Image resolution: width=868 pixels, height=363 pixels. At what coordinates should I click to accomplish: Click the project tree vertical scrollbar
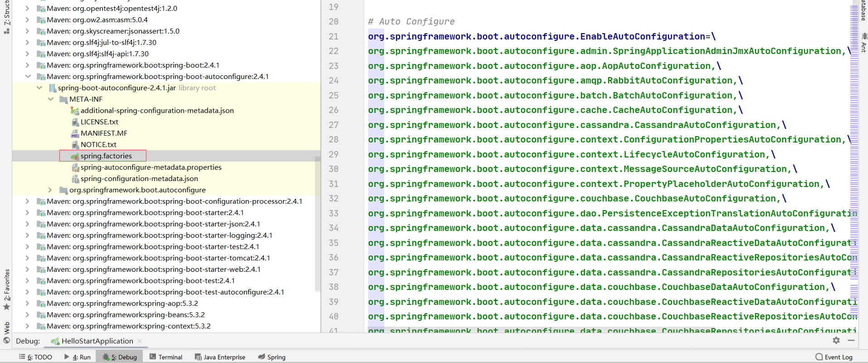click(x=318, y=225)
